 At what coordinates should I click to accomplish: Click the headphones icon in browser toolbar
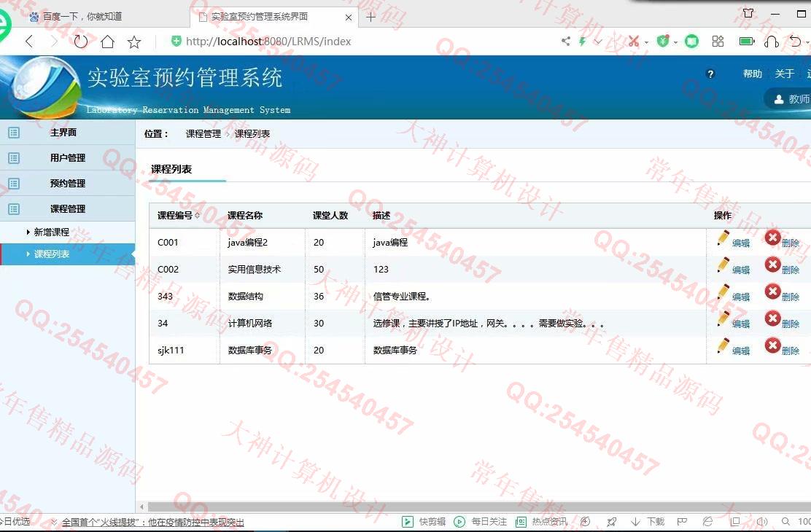(771, 42)
